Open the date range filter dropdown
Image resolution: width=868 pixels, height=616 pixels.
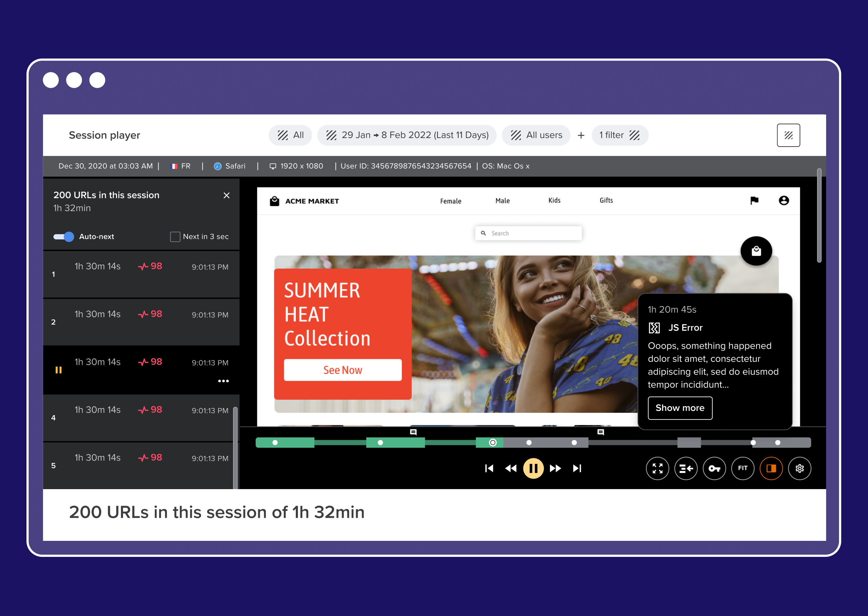point(407,135)
